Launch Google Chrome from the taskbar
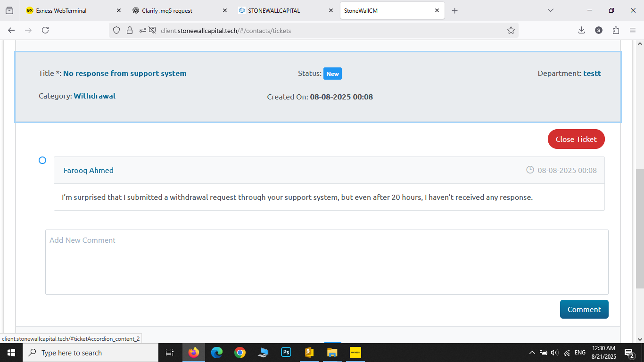The height and width of the screenshot is (362, 644). click(240, 353)
